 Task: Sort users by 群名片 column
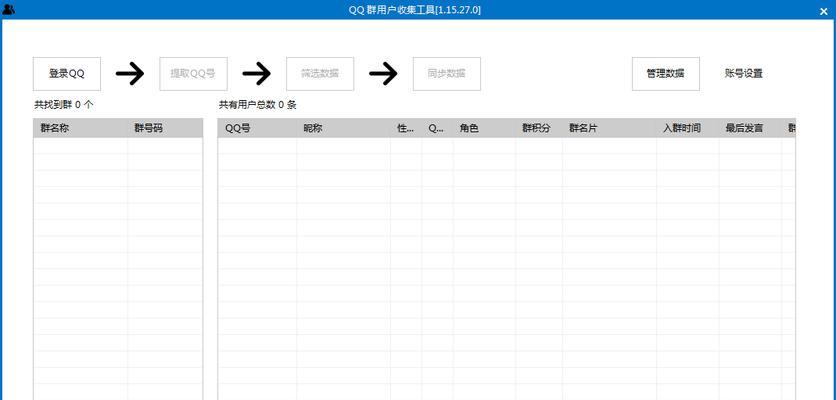pos(609,128)
